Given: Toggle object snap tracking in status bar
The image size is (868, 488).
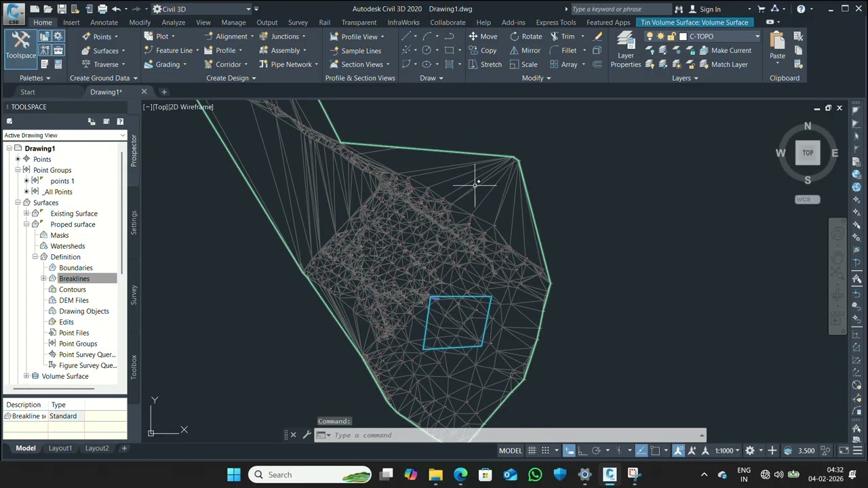Looking at the screenshot, I should (x=642, y=451).
